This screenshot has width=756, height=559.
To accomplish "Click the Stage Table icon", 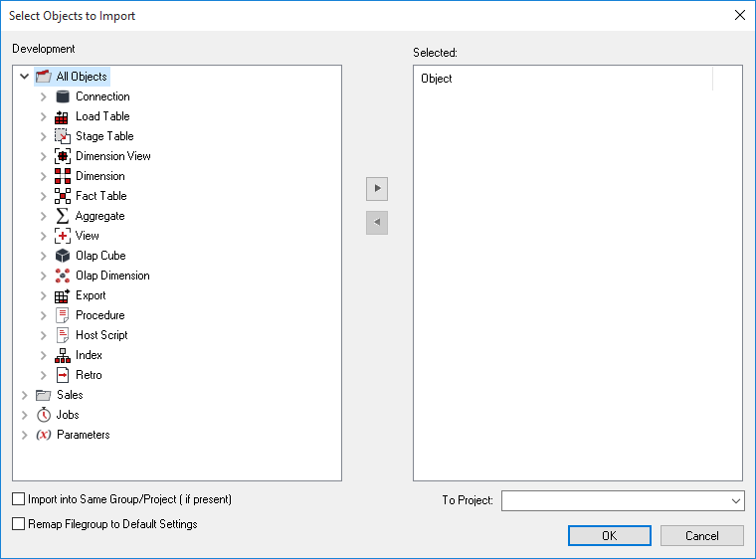I will click(x=63, y=136).
